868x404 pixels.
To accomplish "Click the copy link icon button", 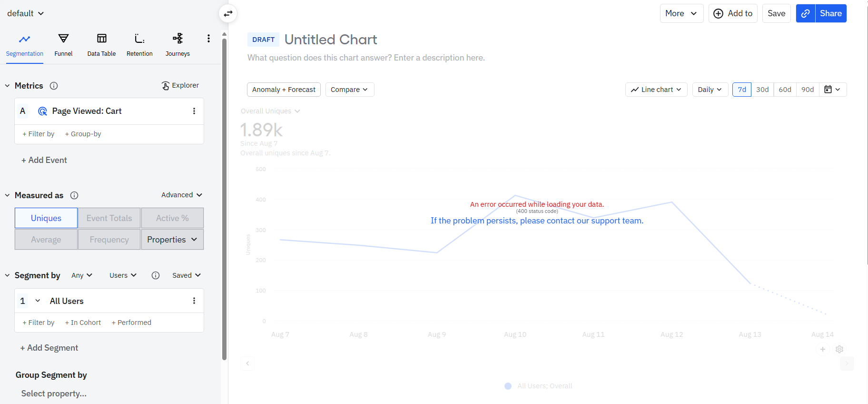I will pos(805,13).
